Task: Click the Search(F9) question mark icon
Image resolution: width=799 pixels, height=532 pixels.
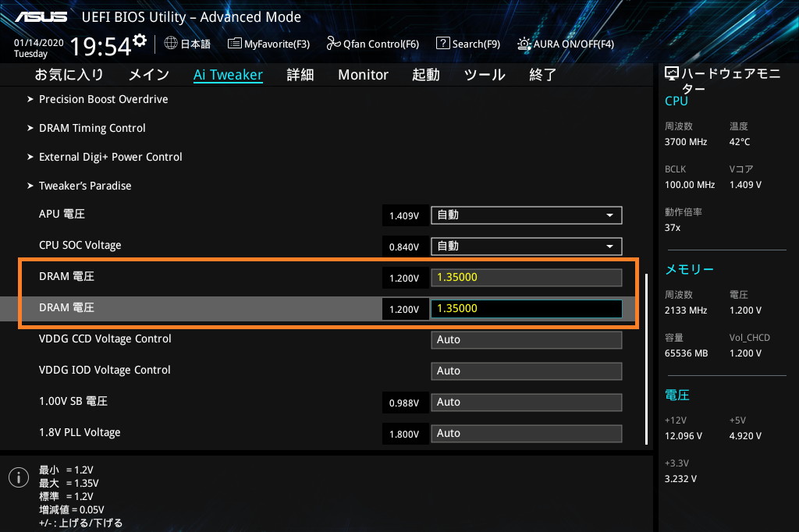Action: pyautogui.click(x=443, y=44)
